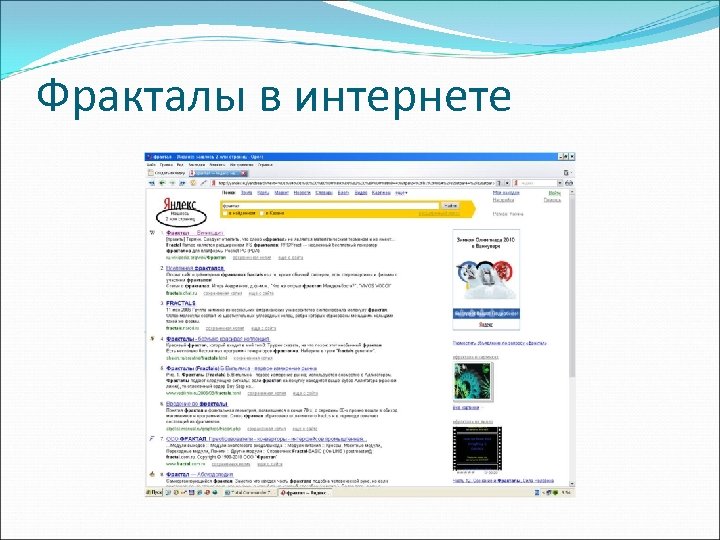Viewport: 720px width, 540px height.
Task: Open the Словари link in Yandex navigation
Action: [324, 193]
